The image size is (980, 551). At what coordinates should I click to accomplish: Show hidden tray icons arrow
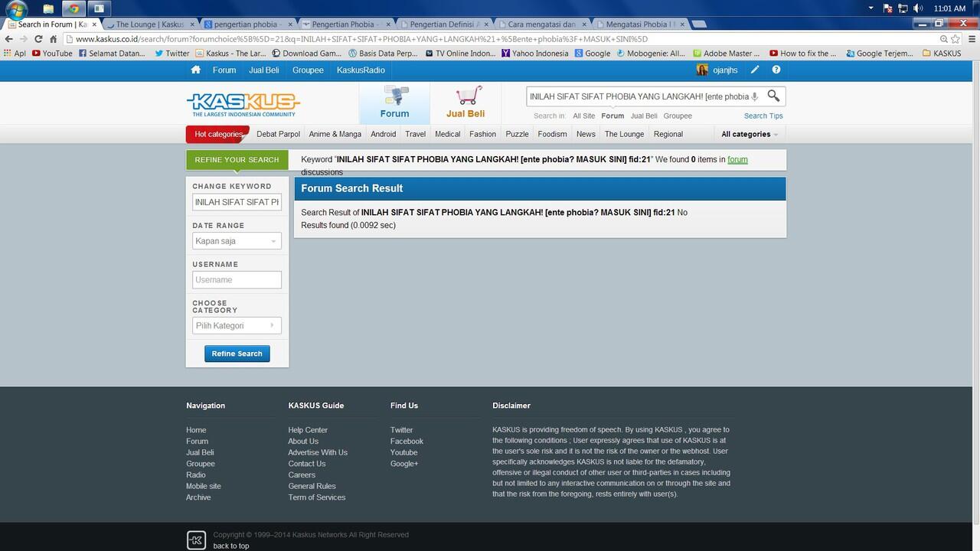(x=871, y=8)
